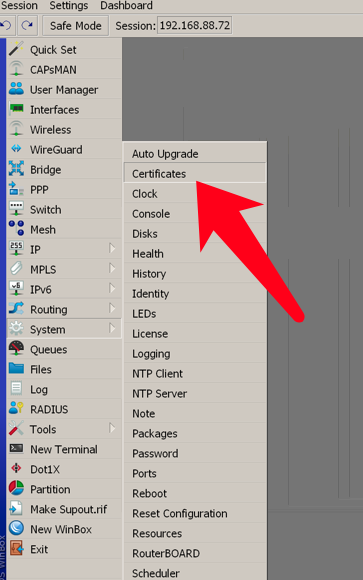Image resolution: width=363 pixels, height=580 pixels.
Task: Open Mesh dots icon
Action: coord(16,229)
